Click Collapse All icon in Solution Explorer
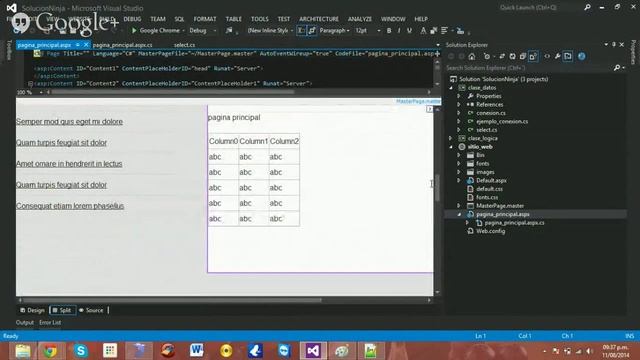Screen dimensions: 640x360 point(523,56)
